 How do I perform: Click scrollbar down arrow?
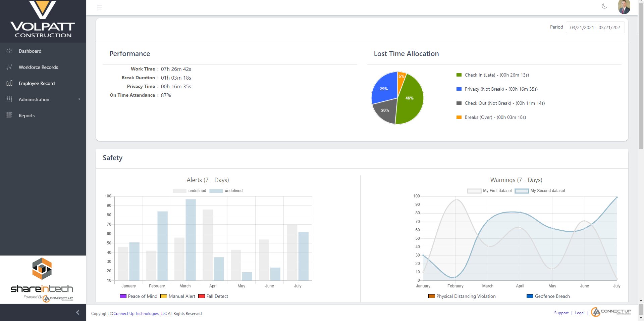(641, 301)
